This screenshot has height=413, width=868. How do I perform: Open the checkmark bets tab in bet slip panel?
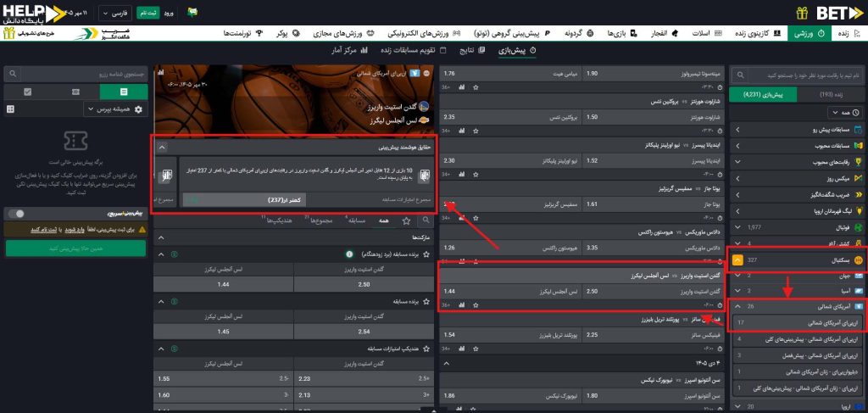tap(28, 92)
